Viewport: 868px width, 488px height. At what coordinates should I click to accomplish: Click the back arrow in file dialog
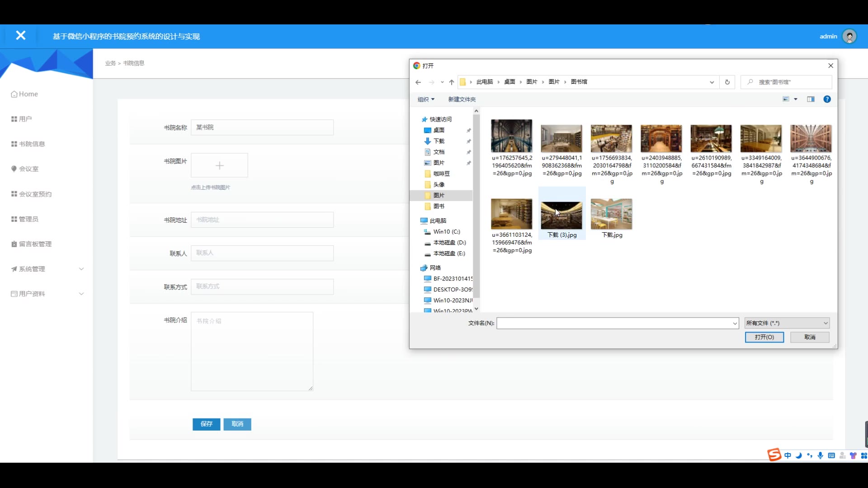point(418,82)
